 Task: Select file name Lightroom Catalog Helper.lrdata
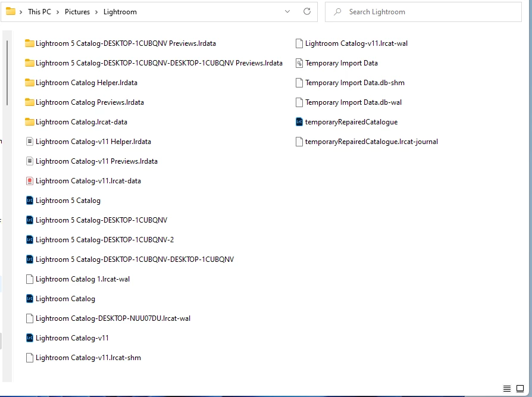[86, 83]
